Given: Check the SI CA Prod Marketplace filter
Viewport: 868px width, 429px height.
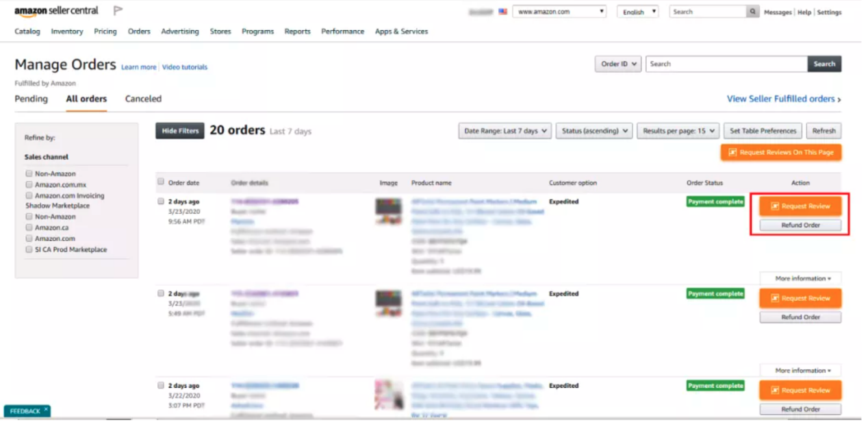Looking at the screenshot, I should coord(29,249).
